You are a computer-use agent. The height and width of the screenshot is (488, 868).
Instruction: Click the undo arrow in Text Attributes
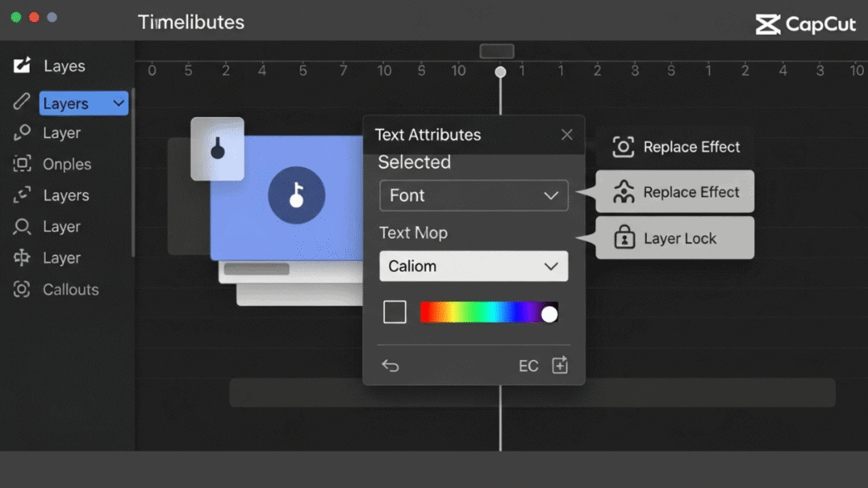point(390,365)
